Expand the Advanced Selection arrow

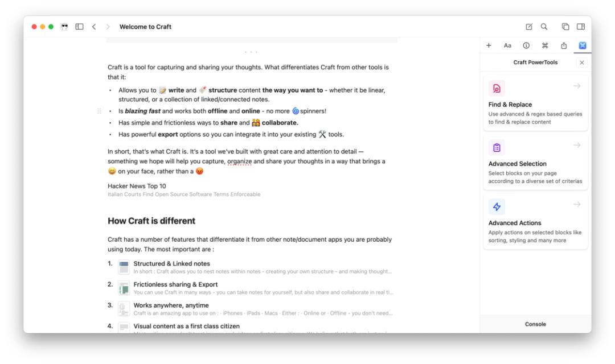[577, 146]
